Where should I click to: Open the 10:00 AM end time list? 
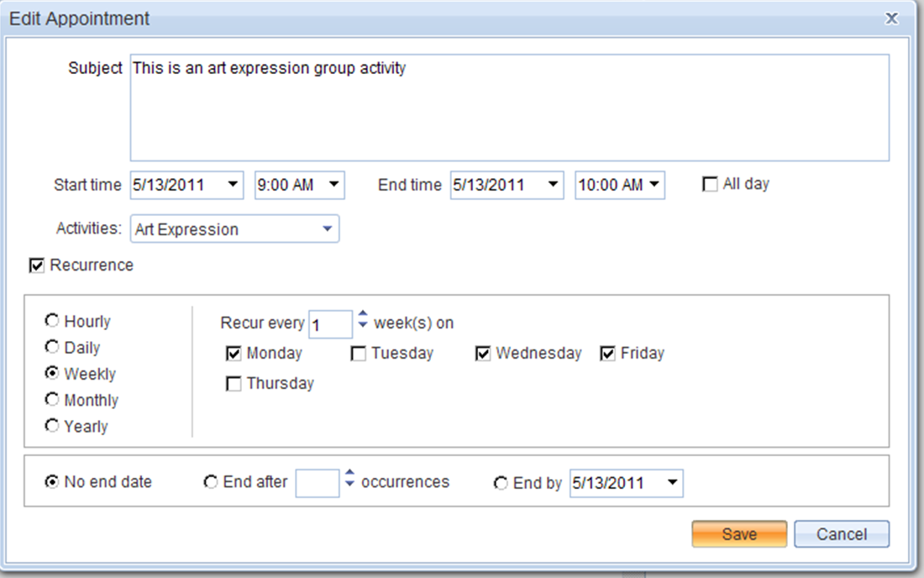click(654, 185)
